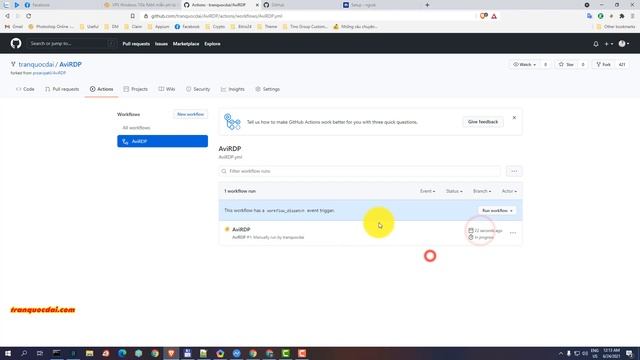This screenshot has height=360, width=640.
Task: Open the tranquocdai owner link
Action: (36, 64)
